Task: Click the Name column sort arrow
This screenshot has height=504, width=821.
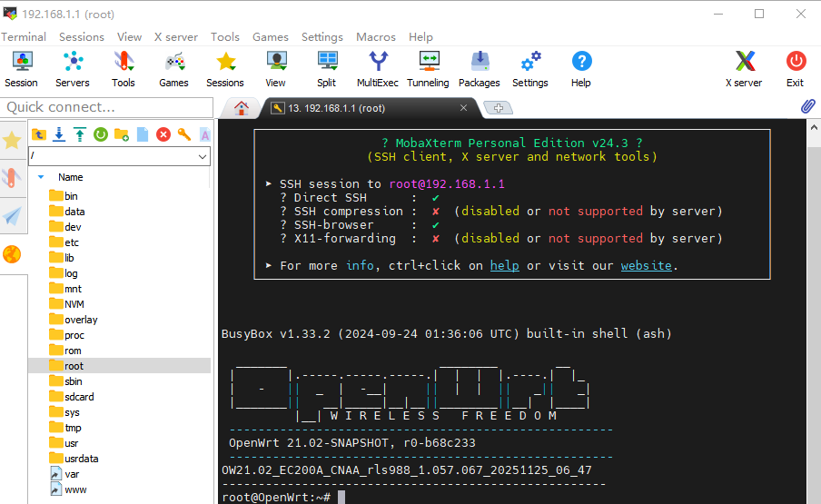Action: click(x=41, y=177)
